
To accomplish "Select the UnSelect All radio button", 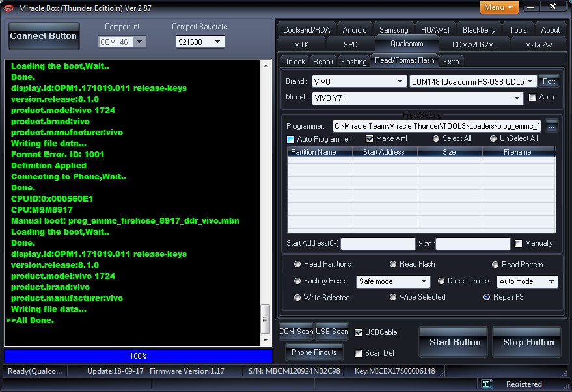I will pyautogui.click(x=493, y=138).
